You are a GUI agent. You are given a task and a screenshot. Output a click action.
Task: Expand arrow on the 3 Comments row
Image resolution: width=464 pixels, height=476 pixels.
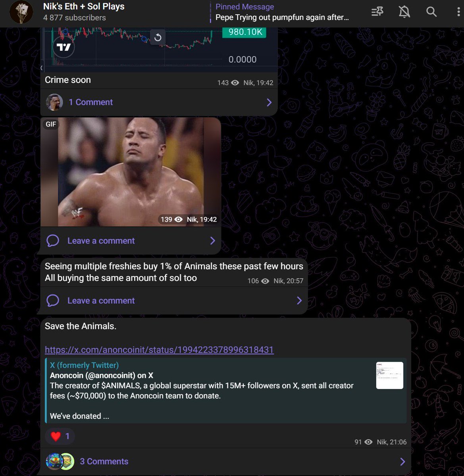point(402,462)
